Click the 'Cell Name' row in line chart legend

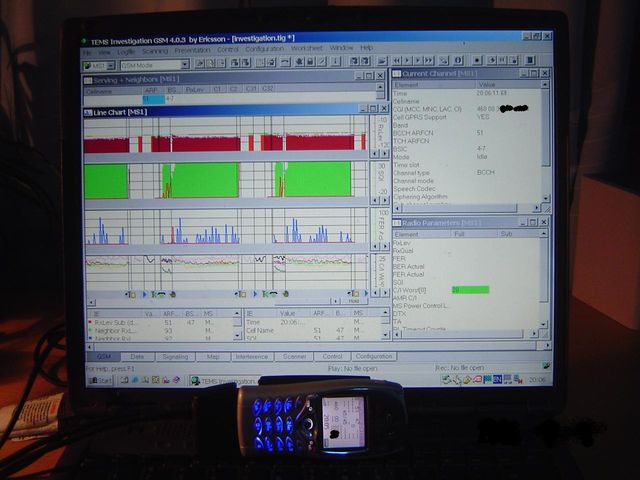[x=313, y=330]
